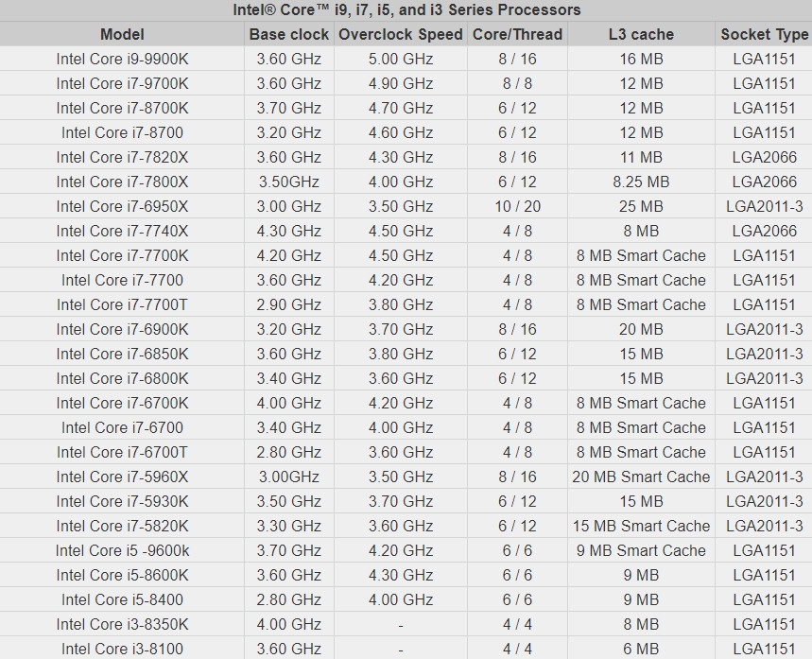Click the '6 MB' L3 cache of i3-8100

click(x=641, y=649)
